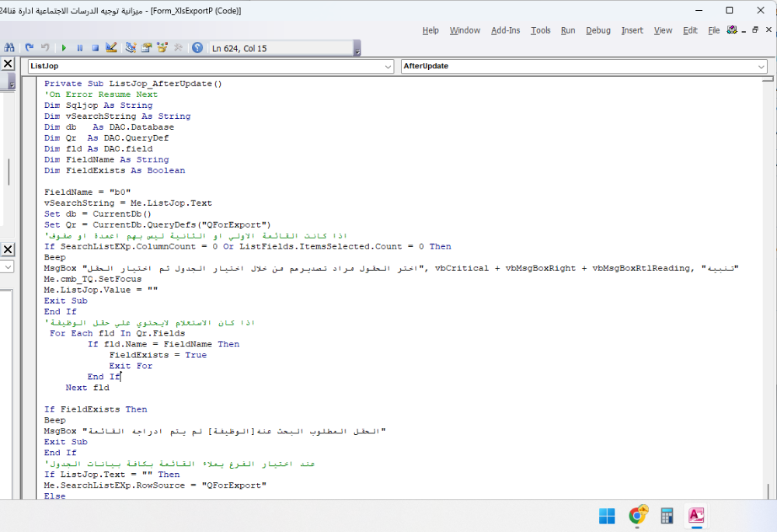Toggle Design Mode icon with ruler and pencil
This screenshot has height=532, width=777.
(x=111, y=47)
